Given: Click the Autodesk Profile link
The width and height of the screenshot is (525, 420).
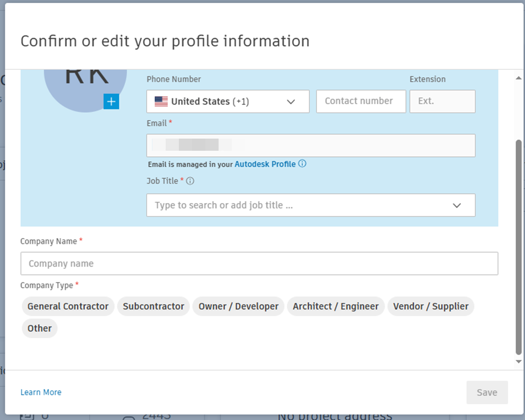Looking at the screenshot, I should (265, 164).
